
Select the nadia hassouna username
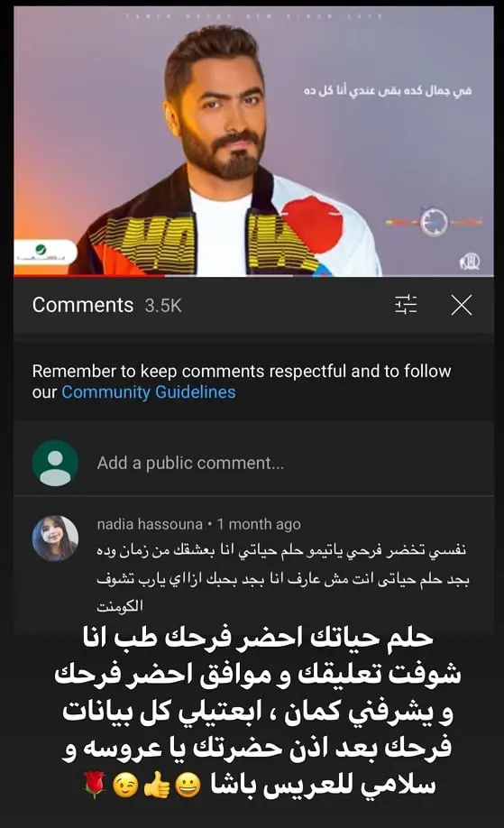pos(150,524)
